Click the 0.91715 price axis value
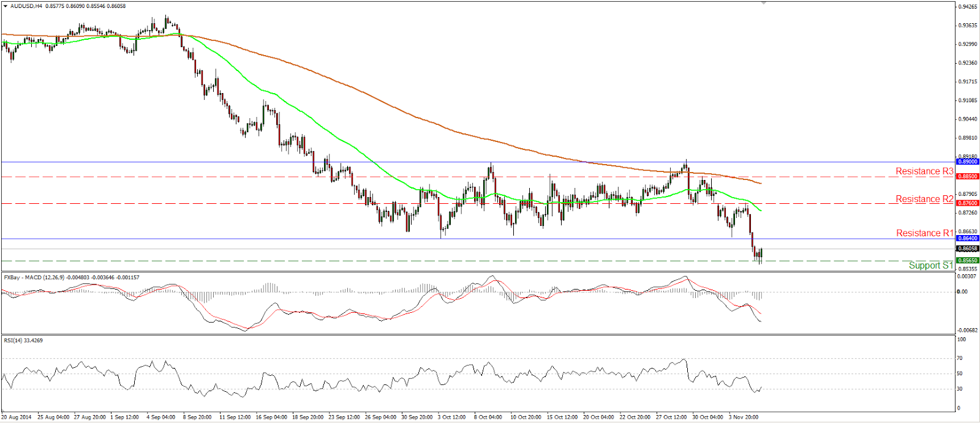This screenshot has width=980, height=423. pos(967,81)
